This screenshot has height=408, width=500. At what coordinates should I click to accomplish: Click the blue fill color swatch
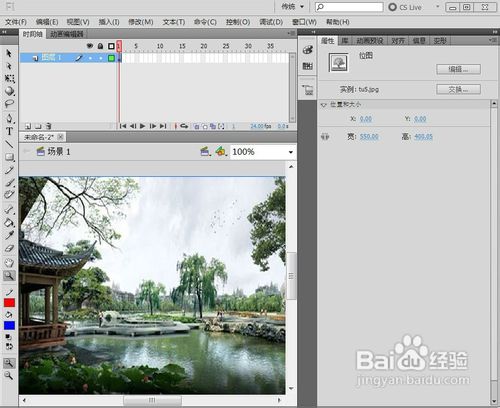(x=9, y=325)
